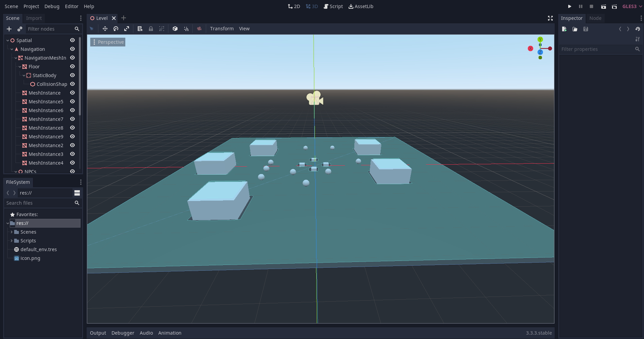
Task: Add a new node with the plus icon
Action: 9,29
